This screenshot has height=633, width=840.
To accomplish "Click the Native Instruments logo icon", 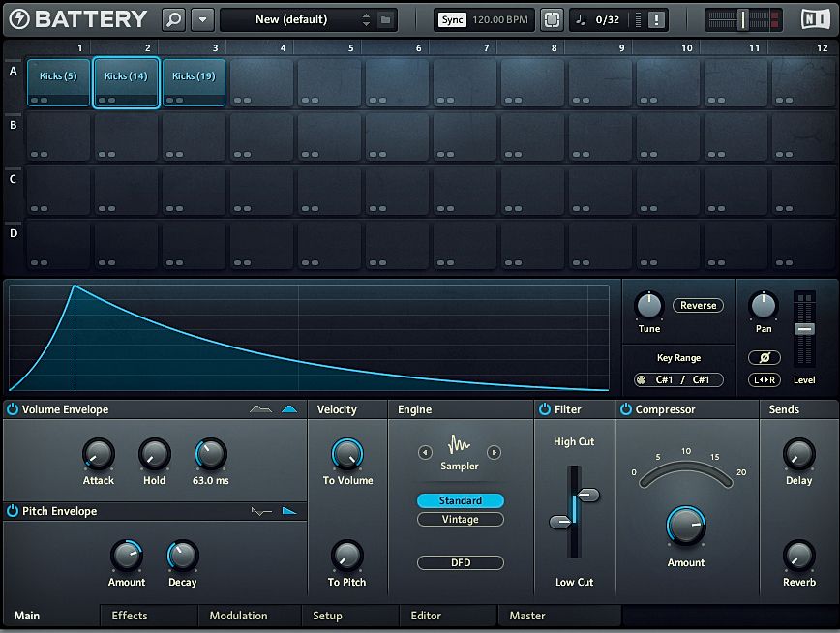I will pyautogui.click(x=817, y=18).
